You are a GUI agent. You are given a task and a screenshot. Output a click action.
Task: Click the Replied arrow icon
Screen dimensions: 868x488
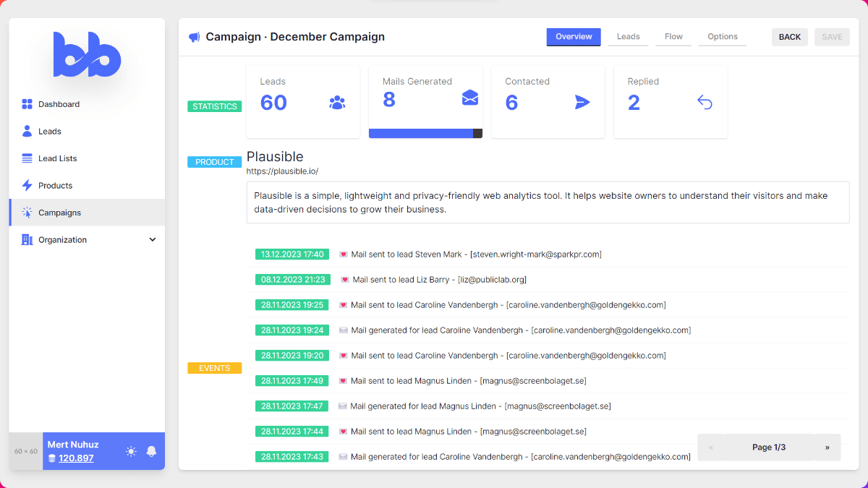705,103
